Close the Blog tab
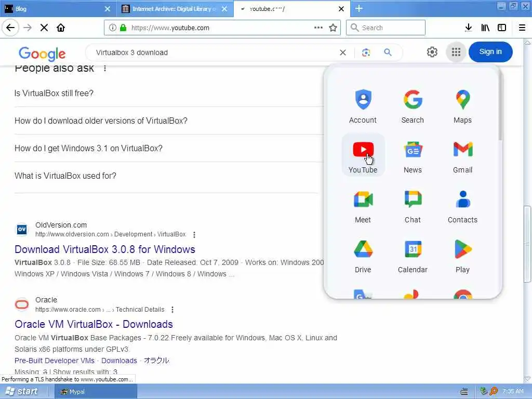The image size is (532, 399). [x=107, y=9]
